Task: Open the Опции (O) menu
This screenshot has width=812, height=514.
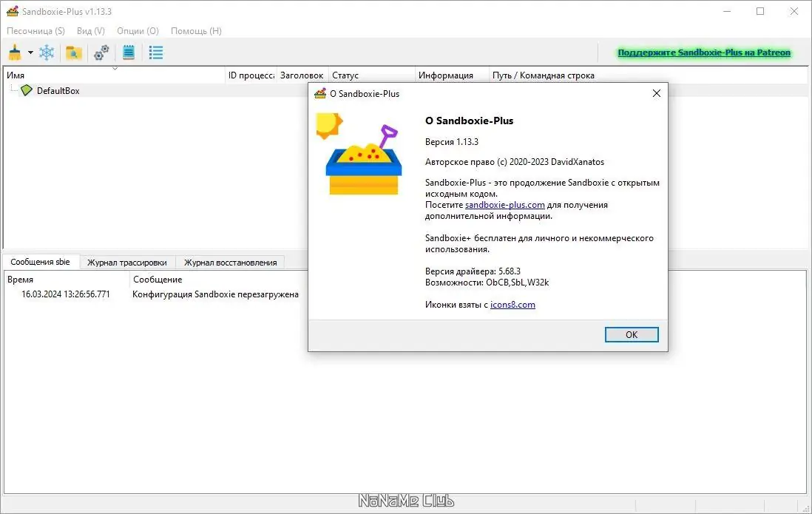Action: coord(138,31)
